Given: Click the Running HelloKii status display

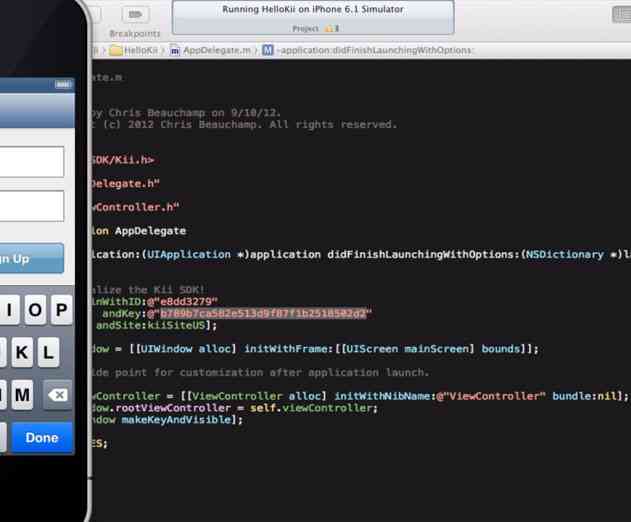Looking at the screenshot, I should coord(312,17).
